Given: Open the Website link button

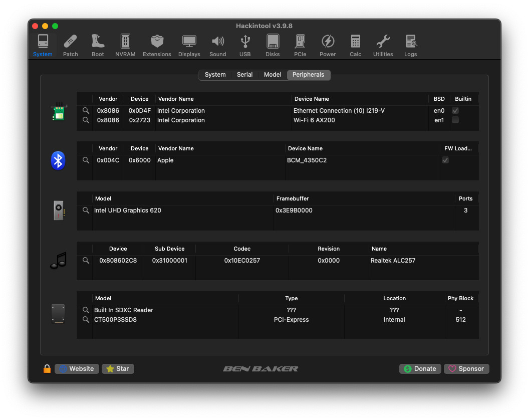Looking at the screenshot, I should click(77, 369).
